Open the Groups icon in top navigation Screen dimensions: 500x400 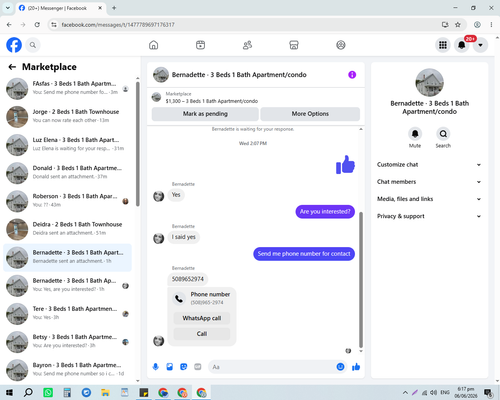tap(341, 45)
